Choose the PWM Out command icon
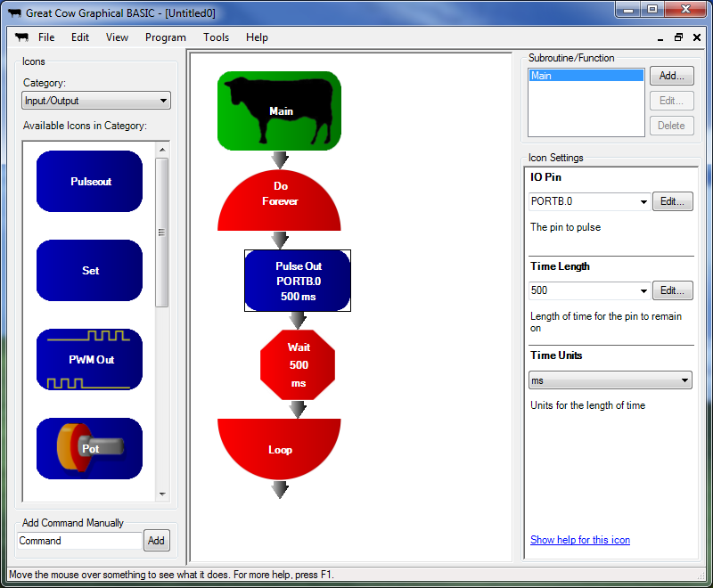This screenshot has height=588, width=713. (x=89, y=359)
